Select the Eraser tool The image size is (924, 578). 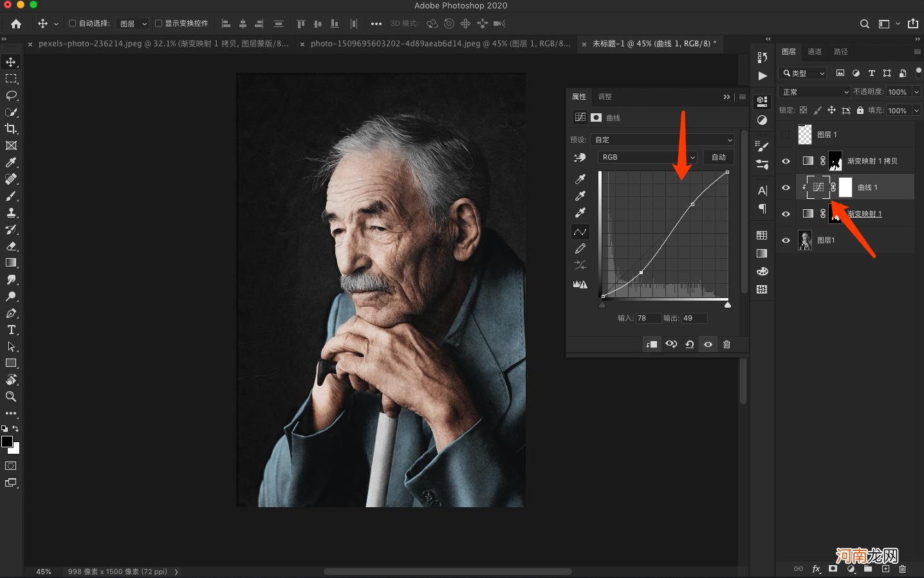click(11, 246)
